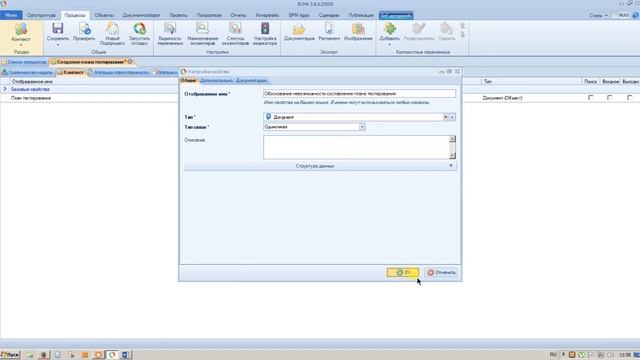Click the orange circle taskbar app icon
Screen dimensions: 640x360
(x=98, y=355)
